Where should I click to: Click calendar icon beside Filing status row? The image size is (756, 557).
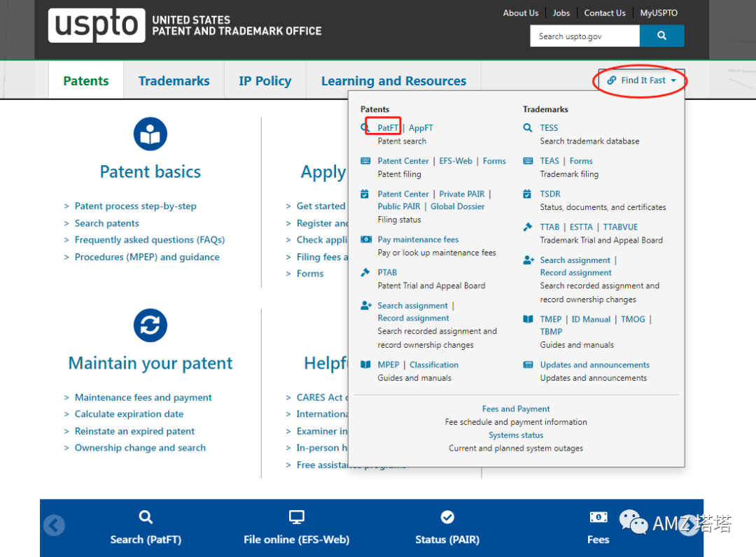tap(365, 194)
